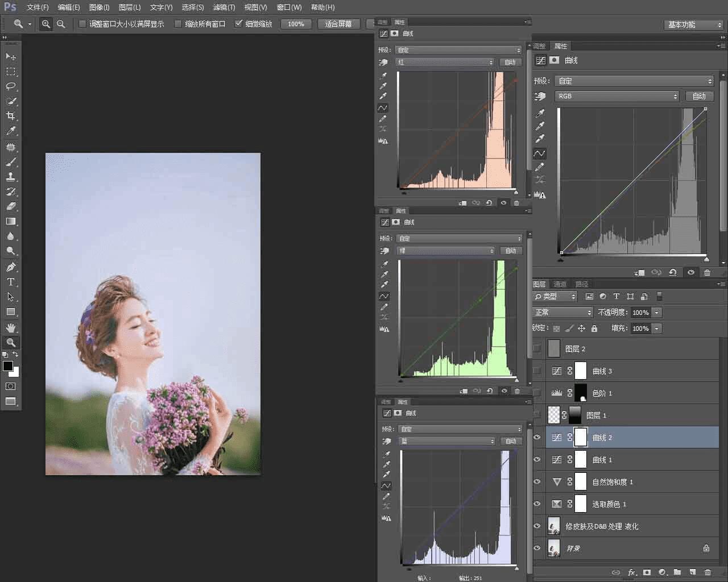Select the Pen tool

(x=11, y=267)
